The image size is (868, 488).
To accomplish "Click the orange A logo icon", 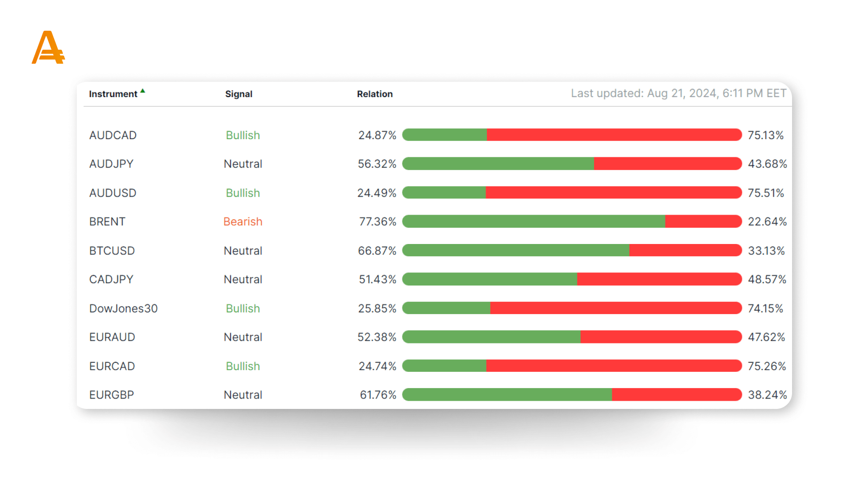I will point(48,47).
